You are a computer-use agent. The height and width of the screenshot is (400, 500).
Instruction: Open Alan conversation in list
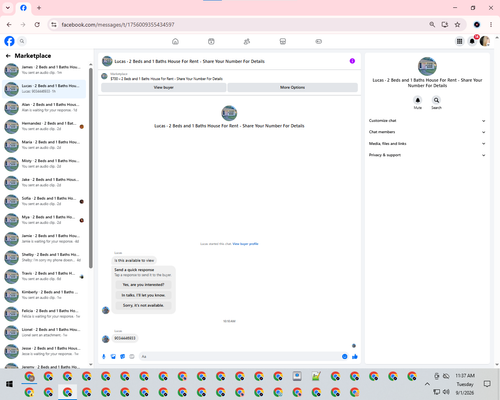44,107
